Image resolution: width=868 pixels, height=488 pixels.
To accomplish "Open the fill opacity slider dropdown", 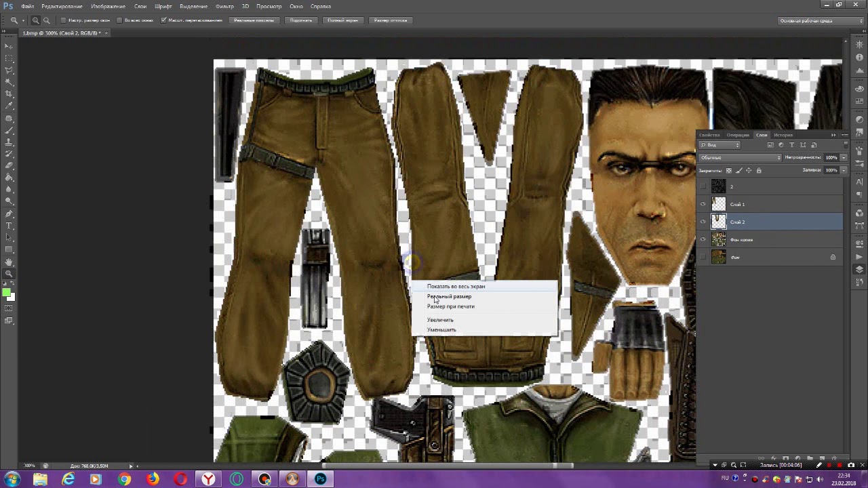I will pyautogui.click(x=843, y=170).
